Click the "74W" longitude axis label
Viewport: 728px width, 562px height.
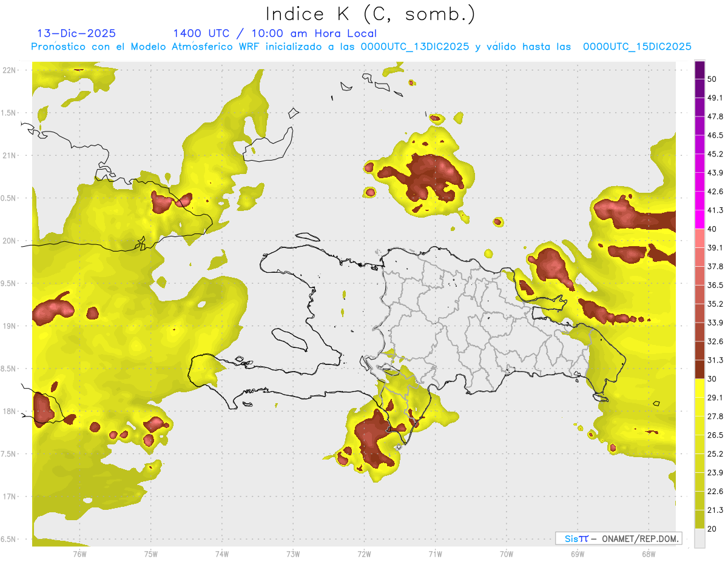click(222, 554)
